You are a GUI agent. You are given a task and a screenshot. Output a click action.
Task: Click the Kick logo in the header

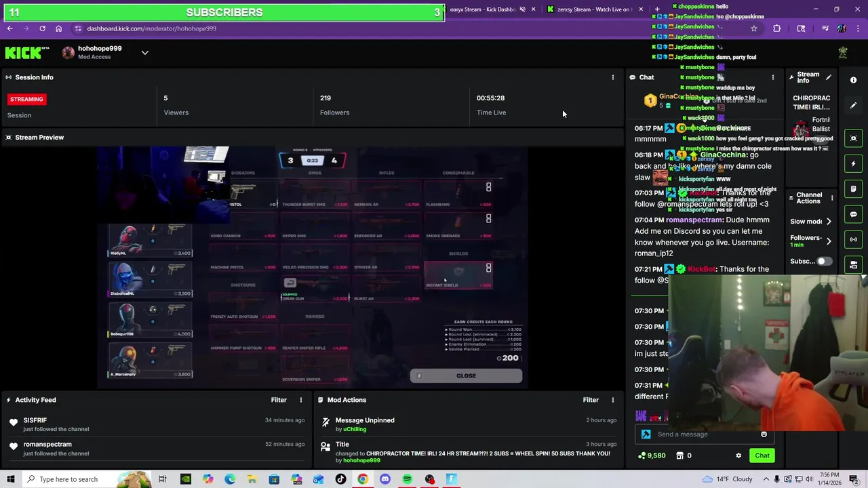tap(27, 53)
